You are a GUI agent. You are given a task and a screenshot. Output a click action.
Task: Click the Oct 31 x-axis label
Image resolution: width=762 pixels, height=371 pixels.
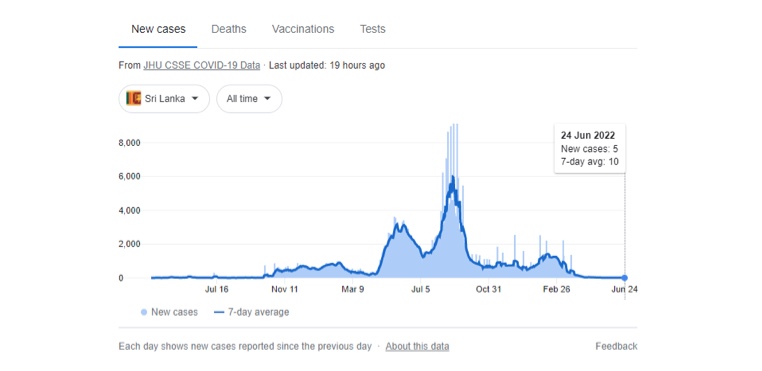(488, 289)
